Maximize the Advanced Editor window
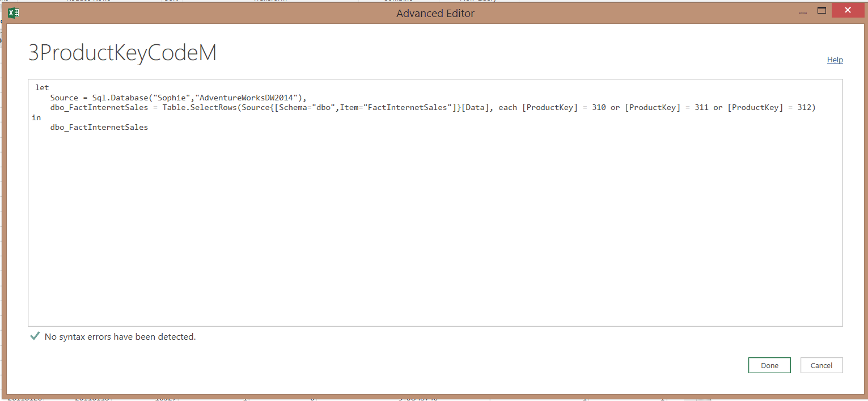The width and height of the screenshot is (868, 401). pyautogui.click(x=821, y=11)
